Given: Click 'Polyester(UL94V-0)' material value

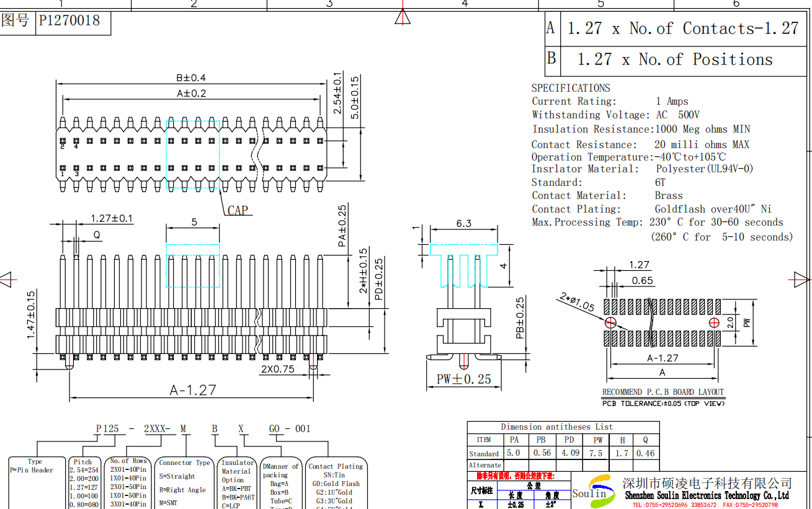Looking at the screenshot, I should tap(705, 169).
